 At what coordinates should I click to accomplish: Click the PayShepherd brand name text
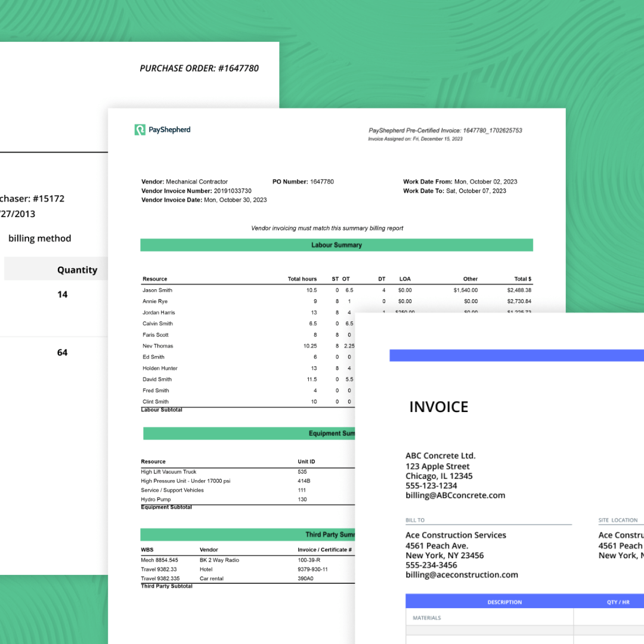tap(169, 130)
